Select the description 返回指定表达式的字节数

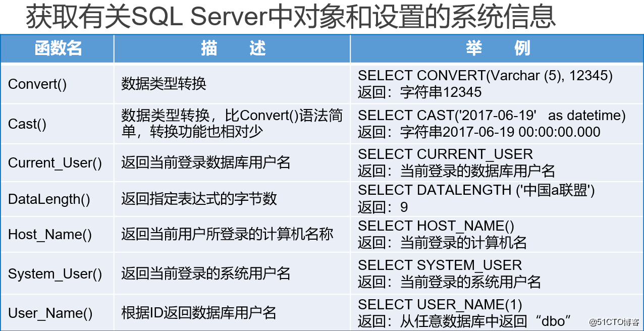pos(199,198)
